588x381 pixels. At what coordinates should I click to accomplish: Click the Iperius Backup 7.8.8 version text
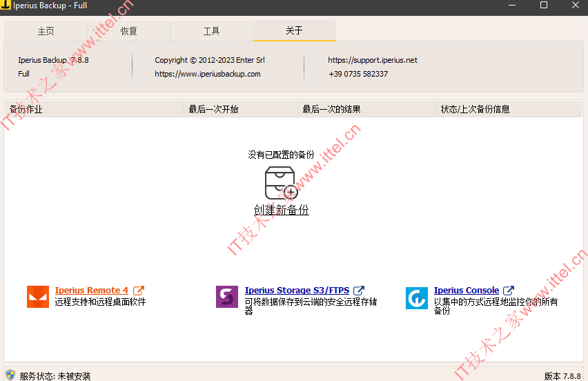coord(53,60)
